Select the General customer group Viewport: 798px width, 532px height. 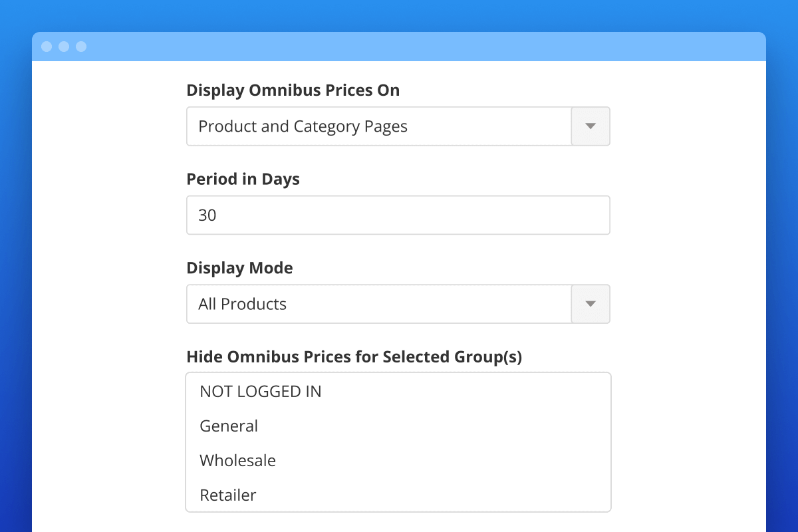[229, 426]
